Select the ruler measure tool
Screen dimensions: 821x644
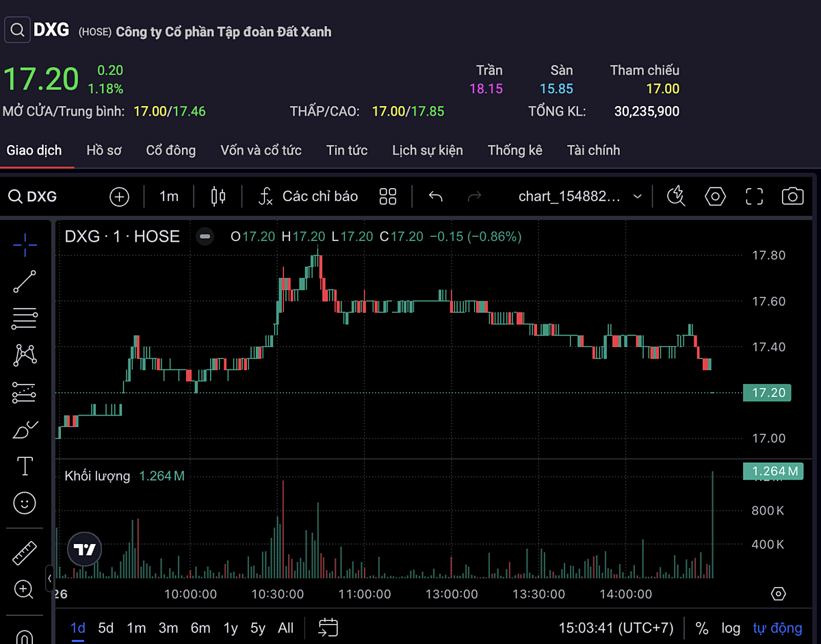[25, 552]
